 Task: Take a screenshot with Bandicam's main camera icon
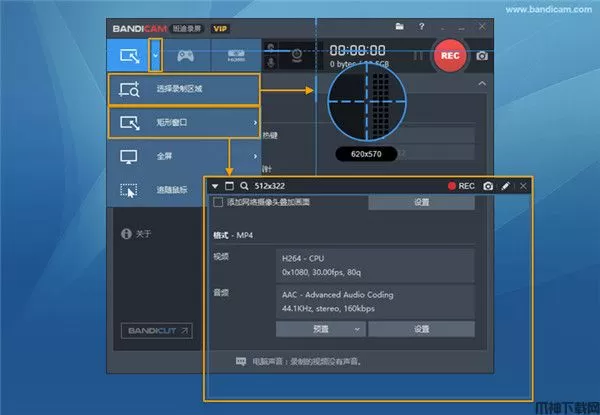[x=482, y=56]
